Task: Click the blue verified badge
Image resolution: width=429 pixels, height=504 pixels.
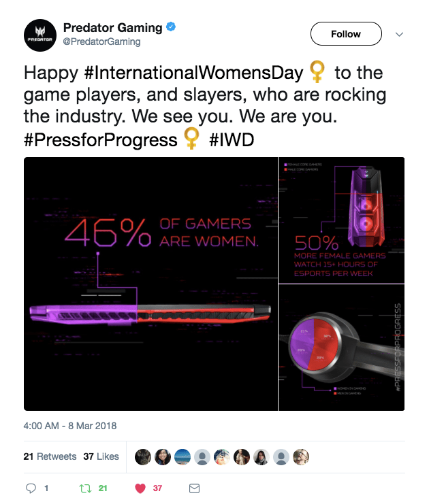Action: pos(174,28)
